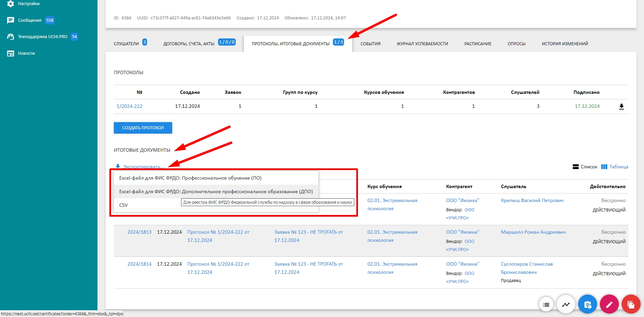
Task: Open course link in Суслопаров row
Action: [392, 268]
